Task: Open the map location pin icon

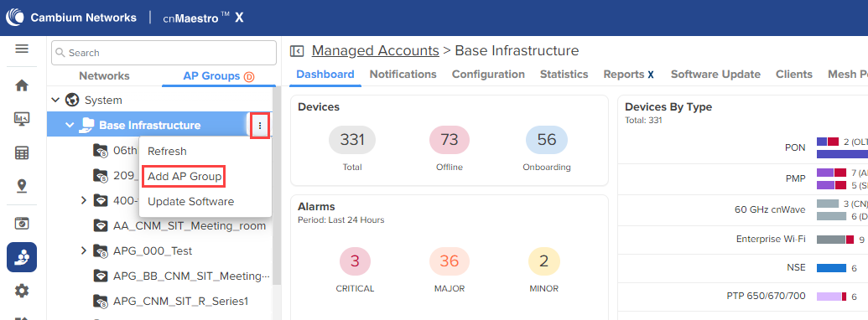Action: click(x=22, y=186)
